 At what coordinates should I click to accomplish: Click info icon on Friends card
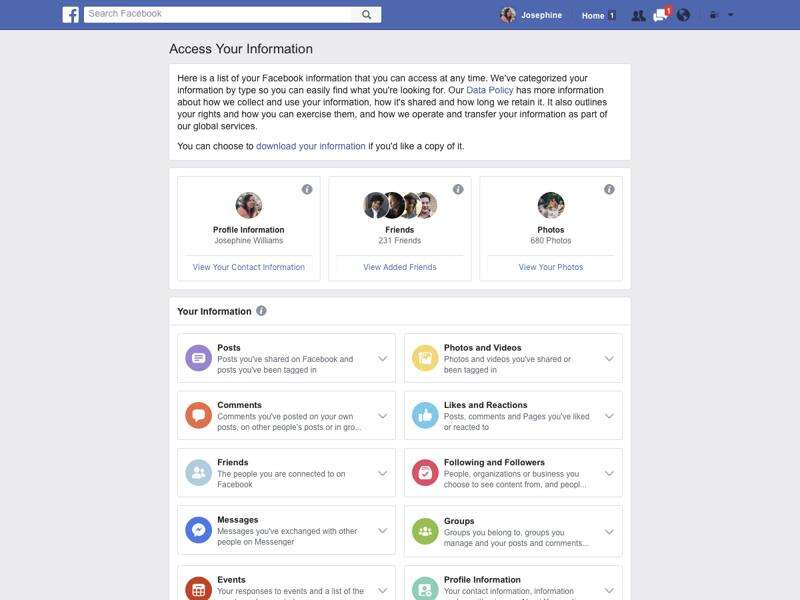coord(458,189)
